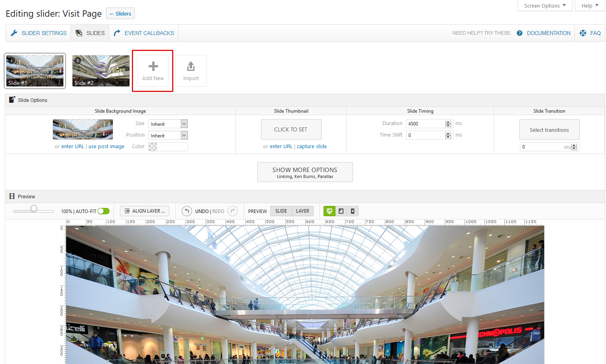Open Documentation help link
The width and height of the screenshot is (606, 364).
point(548,33)
